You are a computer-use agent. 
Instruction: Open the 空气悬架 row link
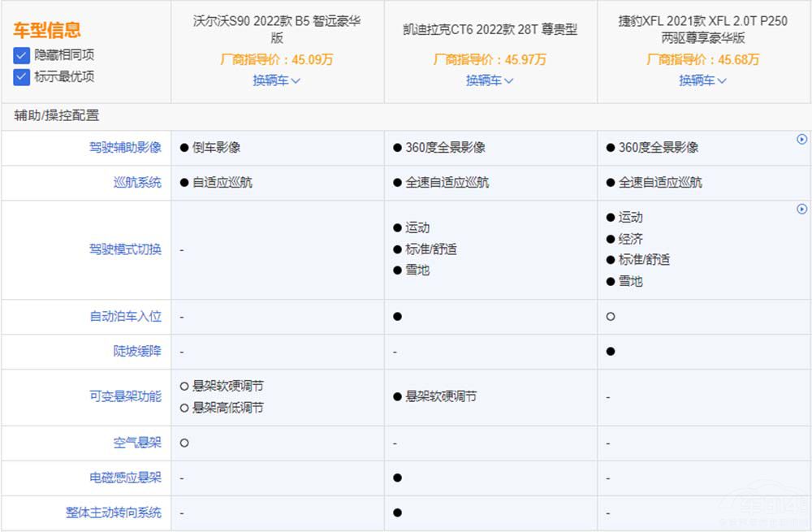tap(138, 443)
